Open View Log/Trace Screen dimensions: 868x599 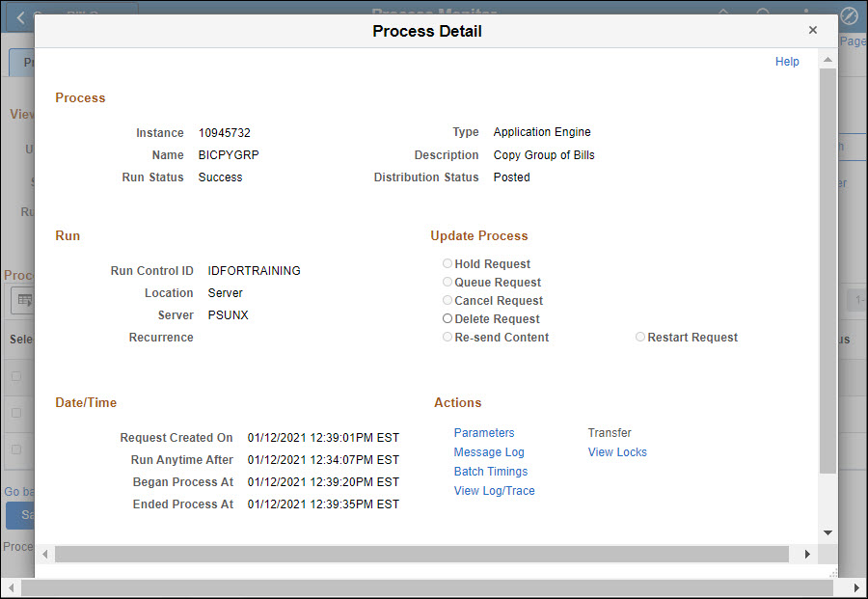point(494,491)
